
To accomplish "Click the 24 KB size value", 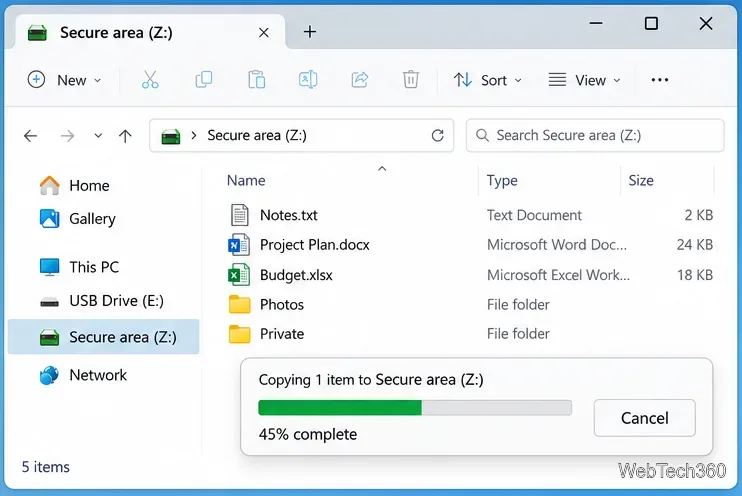I will coord(695,245).
